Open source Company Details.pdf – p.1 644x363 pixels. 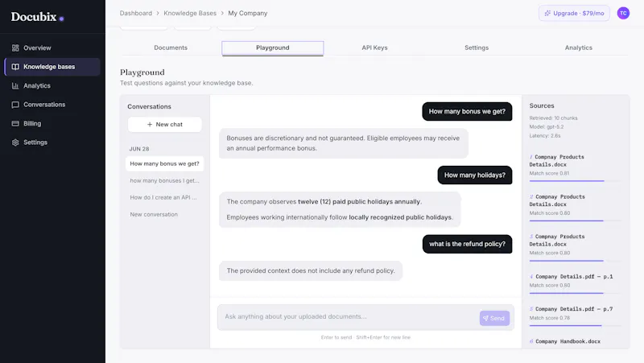click(571, 276)
